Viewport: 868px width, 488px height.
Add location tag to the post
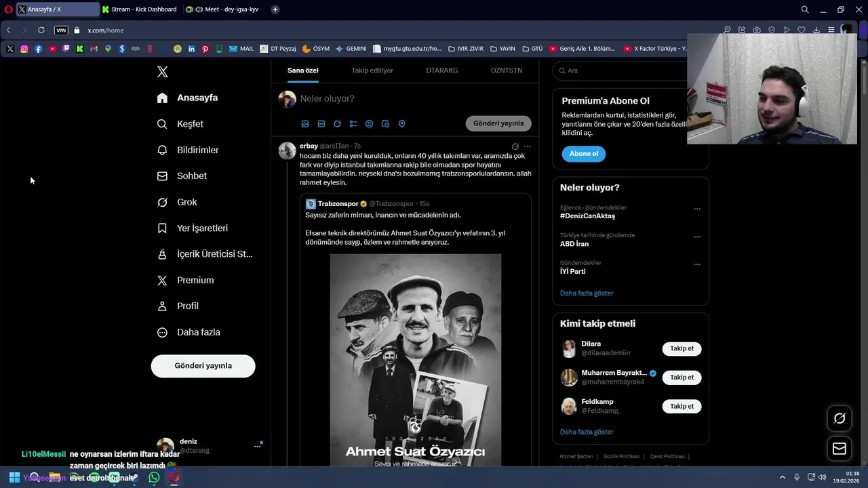(x=401, y=124)
